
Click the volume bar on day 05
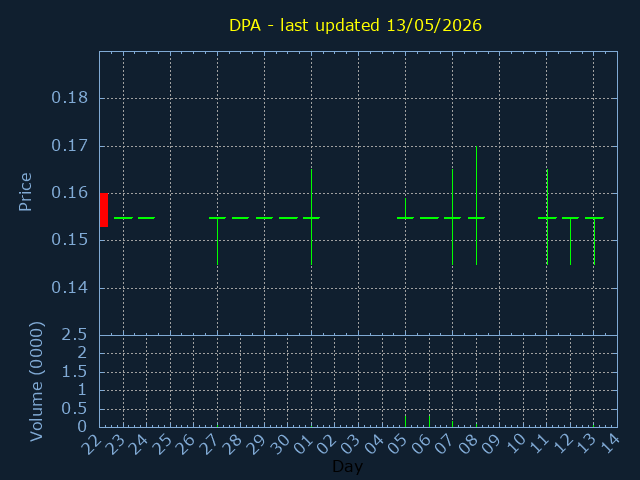(405, 421)
